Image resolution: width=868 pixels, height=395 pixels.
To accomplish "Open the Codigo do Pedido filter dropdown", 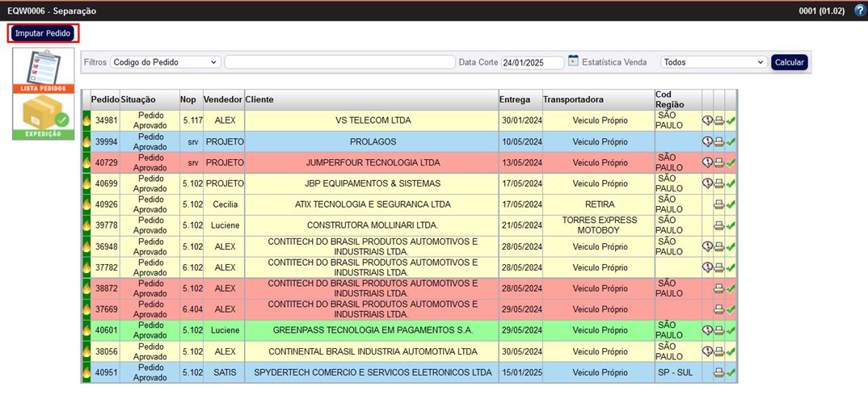I will 165,62.
